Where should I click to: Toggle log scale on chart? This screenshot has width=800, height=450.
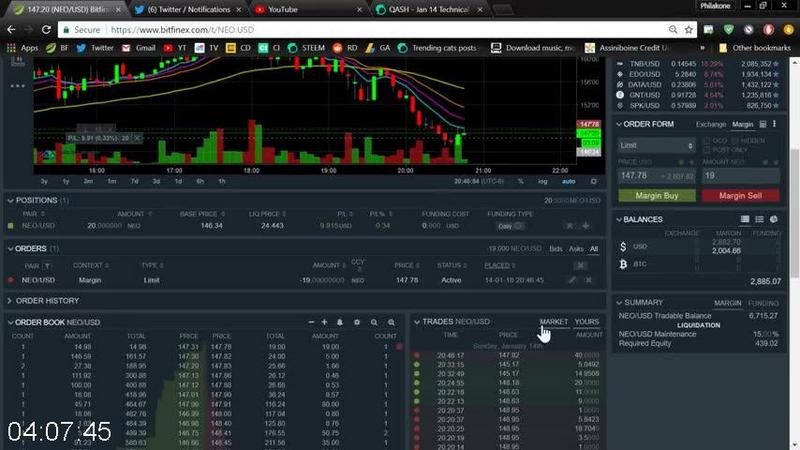pyautogui.click(x=542, y=182)
